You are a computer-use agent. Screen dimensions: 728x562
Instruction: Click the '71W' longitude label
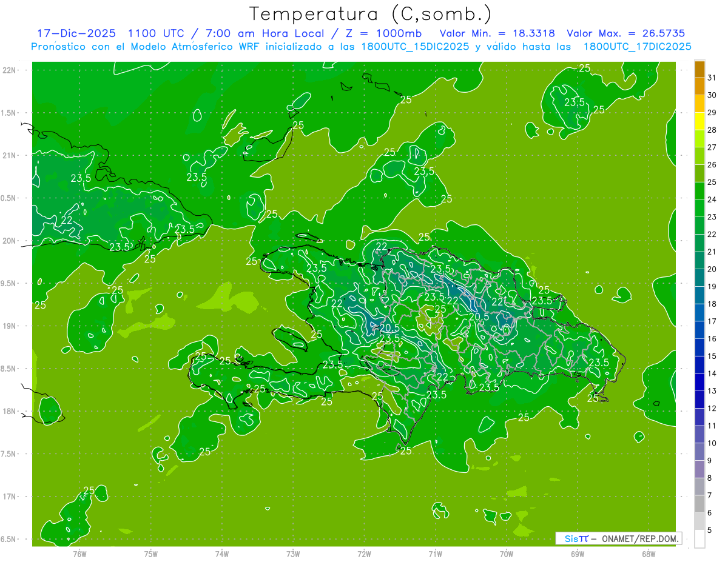point(436,554)
